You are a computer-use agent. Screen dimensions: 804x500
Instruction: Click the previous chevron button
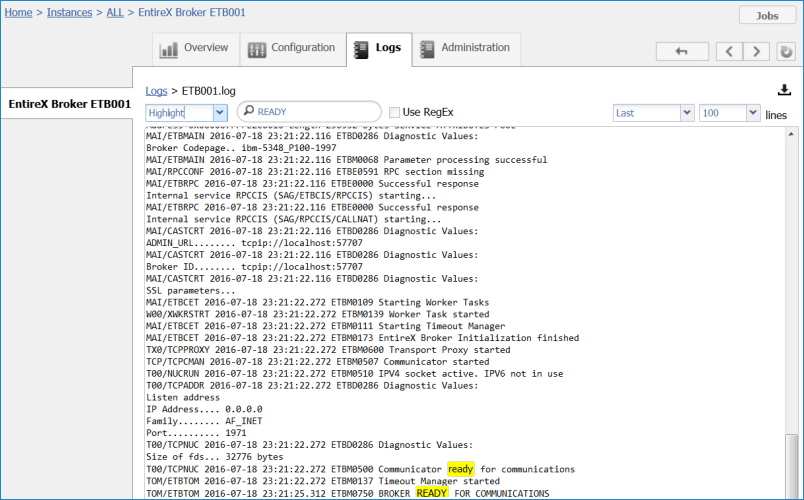[729, 51]
